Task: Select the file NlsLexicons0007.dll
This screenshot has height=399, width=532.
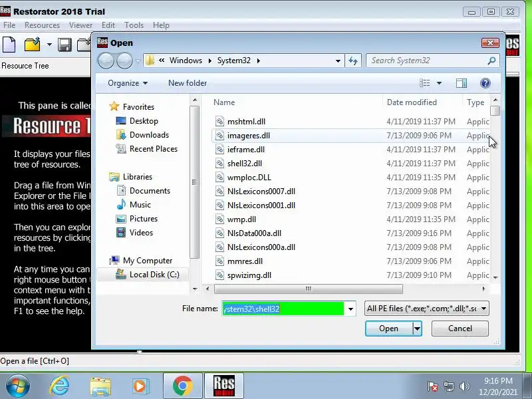Action: pyautogui.click(x=261, y=192)
